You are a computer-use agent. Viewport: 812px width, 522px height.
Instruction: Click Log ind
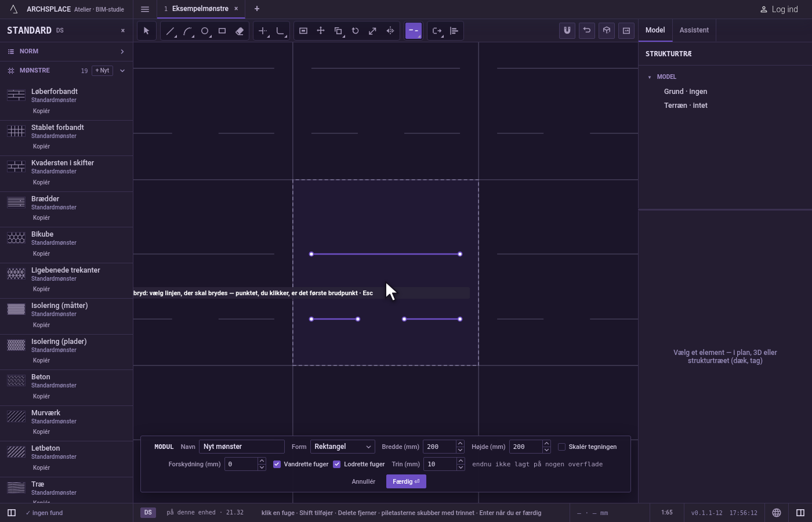[x=779, y=9]
